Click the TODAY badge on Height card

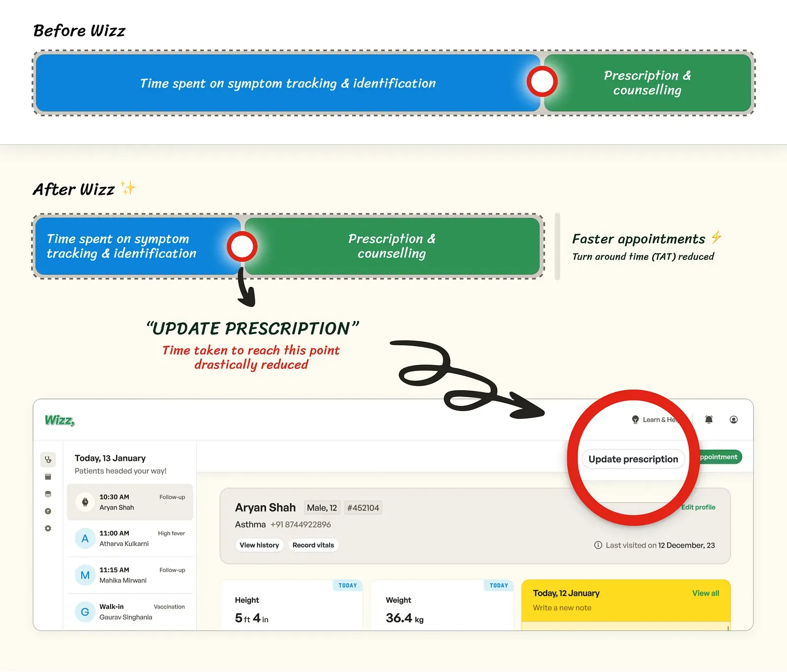pos(348,585)
